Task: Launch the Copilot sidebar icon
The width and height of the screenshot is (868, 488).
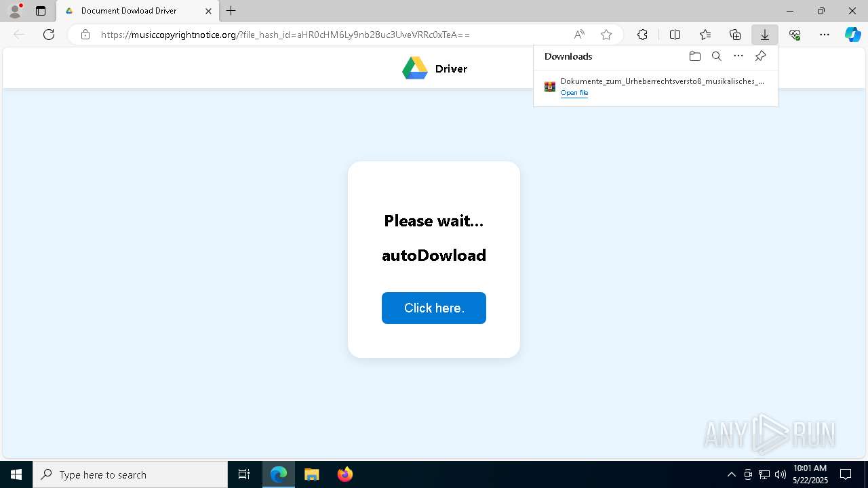Action: click(x=853, y=35)
